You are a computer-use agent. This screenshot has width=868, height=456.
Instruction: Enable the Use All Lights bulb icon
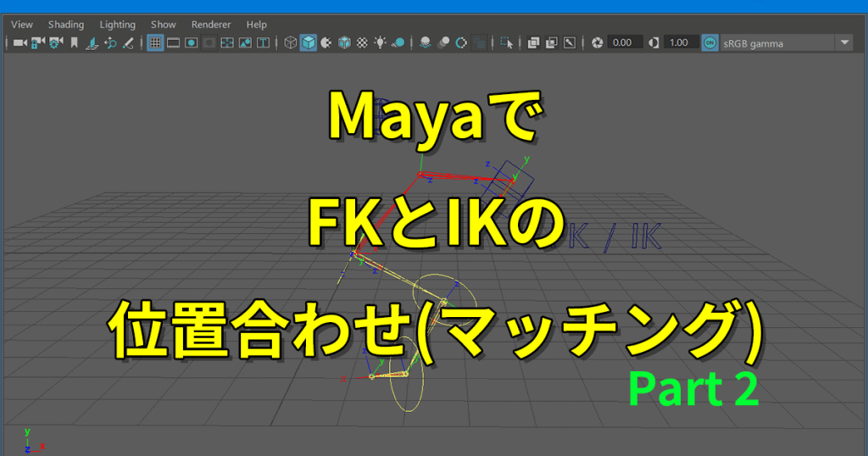pyautogui.click(x=381, y=42)
